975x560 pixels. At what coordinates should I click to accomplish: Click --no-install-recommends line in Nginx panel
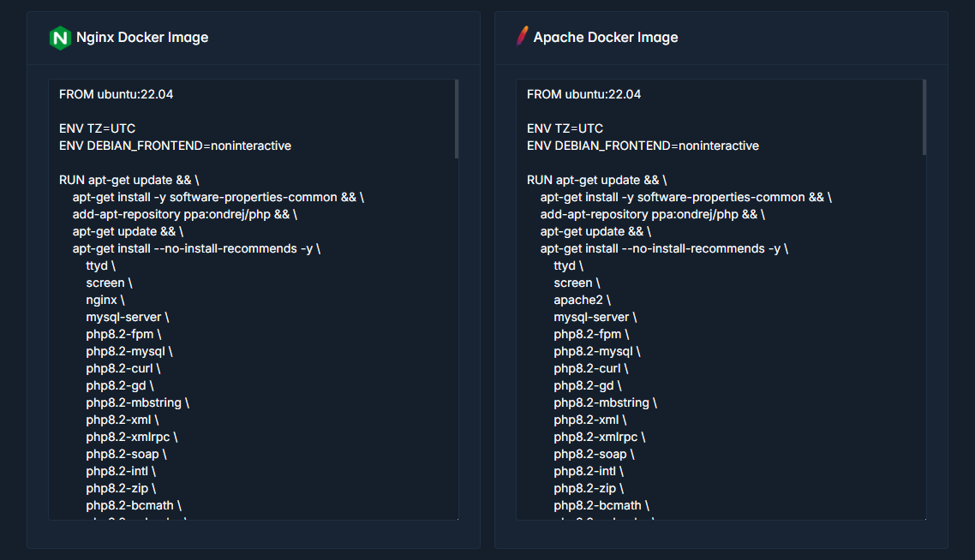point(196,248)
